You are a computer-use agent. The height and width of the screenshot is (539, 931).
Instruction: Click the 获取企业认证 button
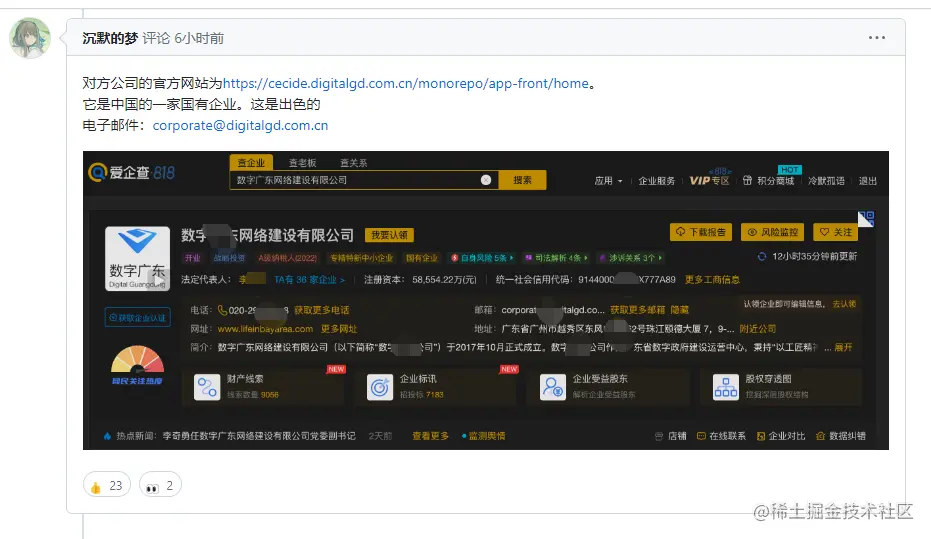138,318
